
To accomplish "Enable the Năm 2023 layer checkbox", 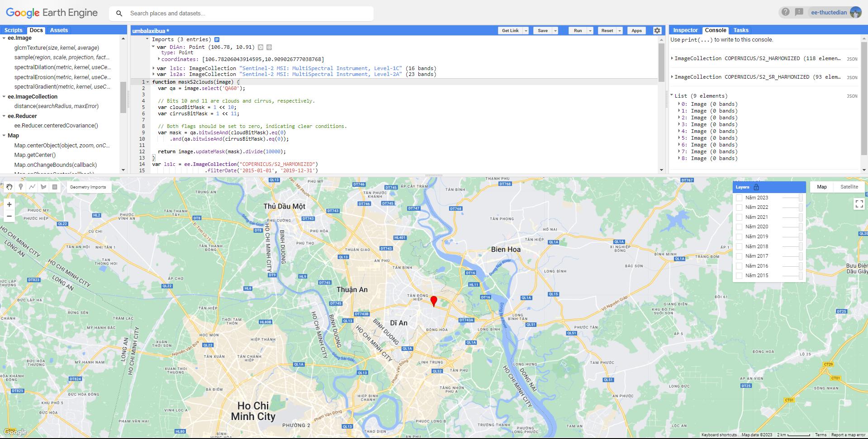I will tap(739, 198).
